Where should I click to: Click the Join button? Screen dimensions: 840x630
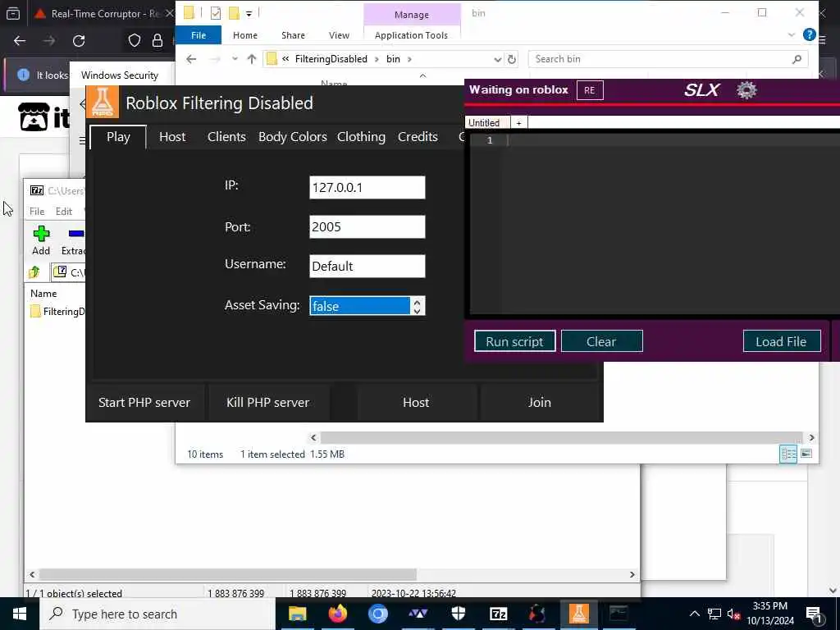click(x=540, y=402)
